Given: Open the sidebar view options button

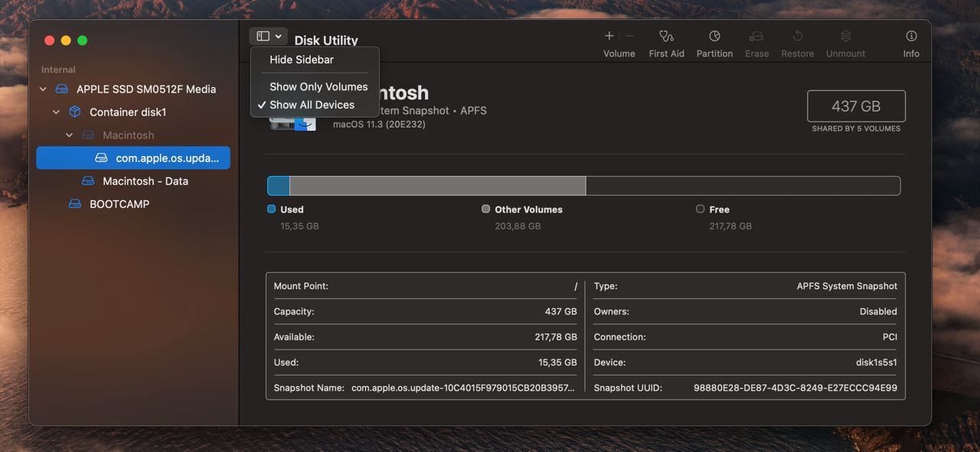Looking at the screenshot, I should coord(268,36).
